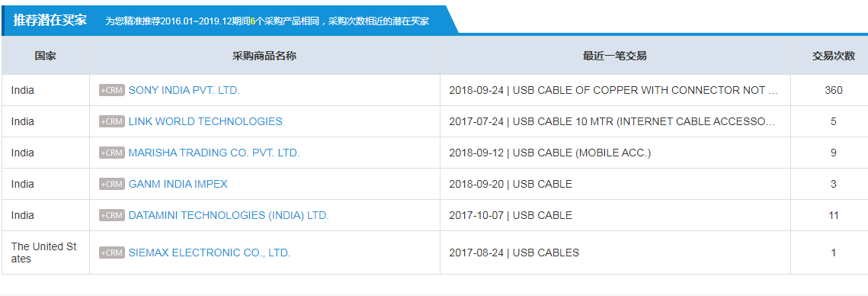Click the 采购商品名称 column header
The height and width of the screenshot is (296, 868).
click(x=264, y=56)
